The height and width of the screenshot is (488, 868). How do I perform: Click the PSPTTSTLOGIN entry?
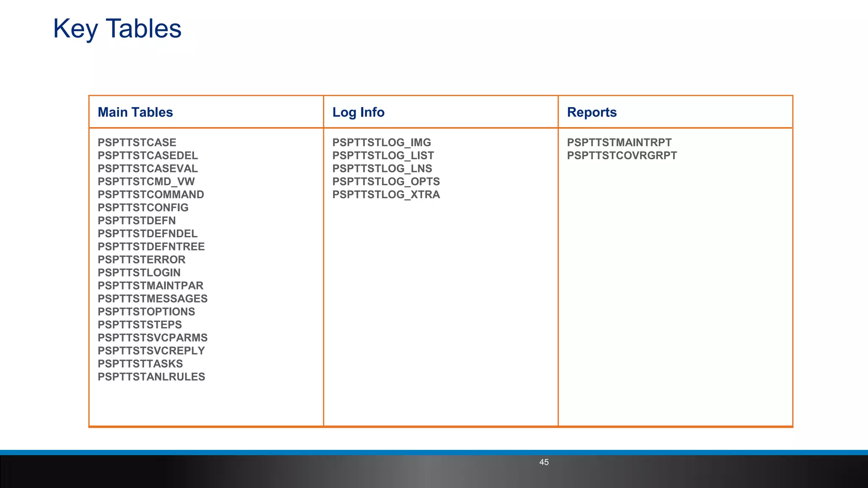[x=139, y=273]
